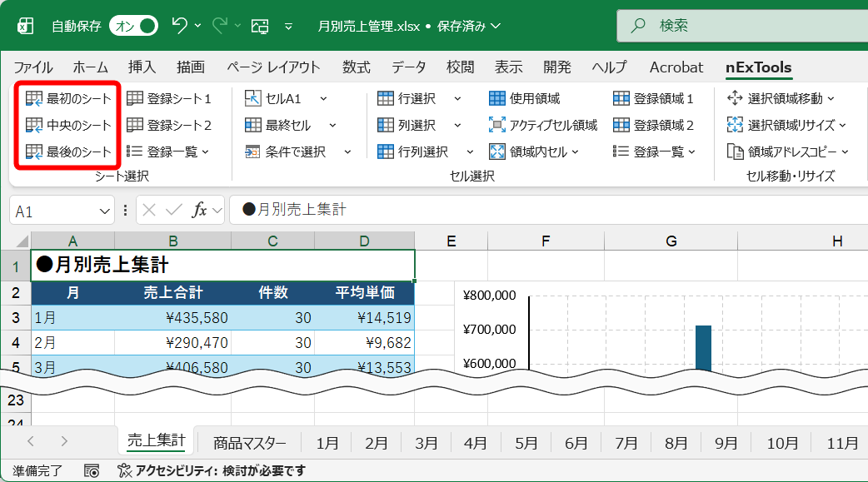The image size is (868, 482).
Task: Click 中央のシート button
Action: (68, 125)
